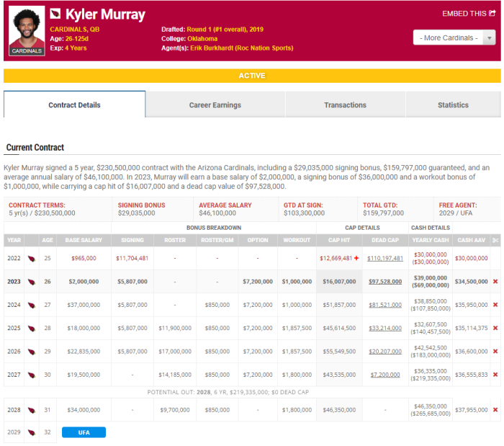Open the More Cardinals dropdown

click(x=454, y=37)
